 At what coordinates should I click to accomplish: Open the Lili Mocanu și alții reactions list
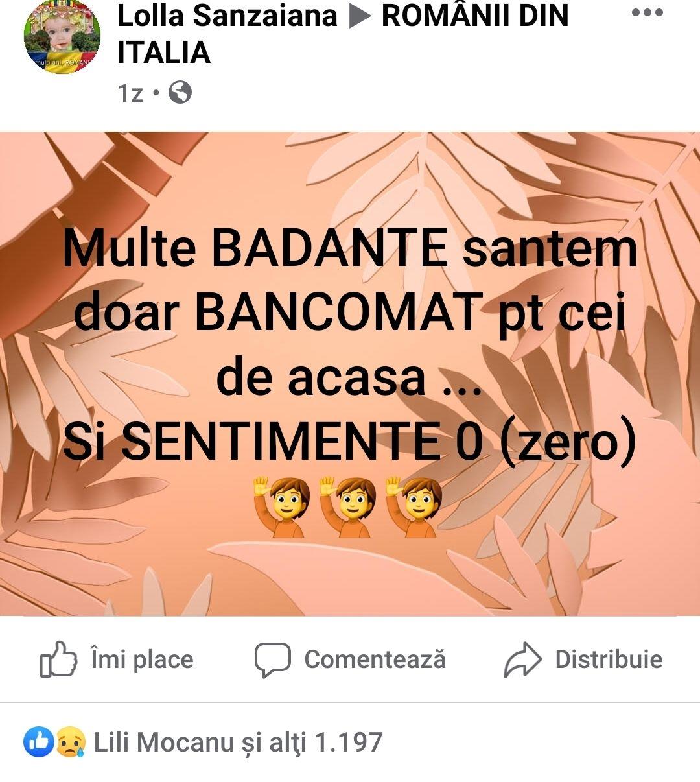(239, 742)
